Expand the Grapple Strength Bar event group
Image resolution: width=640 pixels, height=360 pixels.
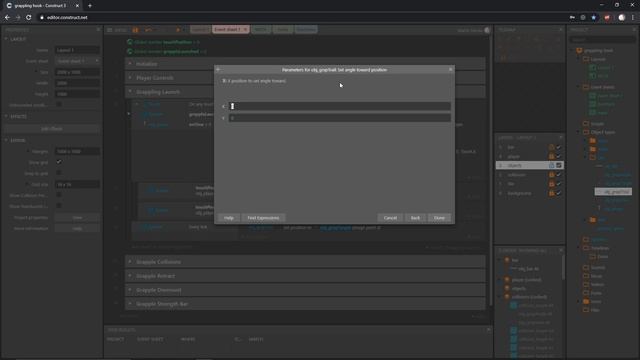point(130,304)
